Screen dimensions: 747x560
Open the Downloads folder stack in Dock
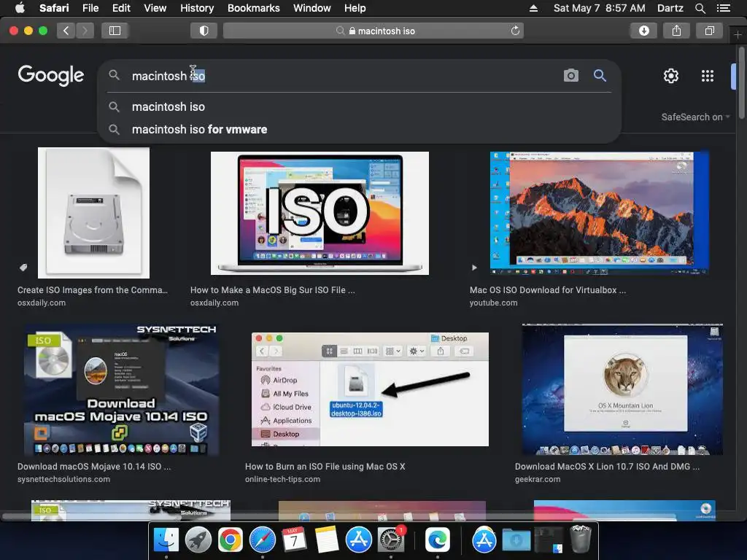click(x=516, y=540)
